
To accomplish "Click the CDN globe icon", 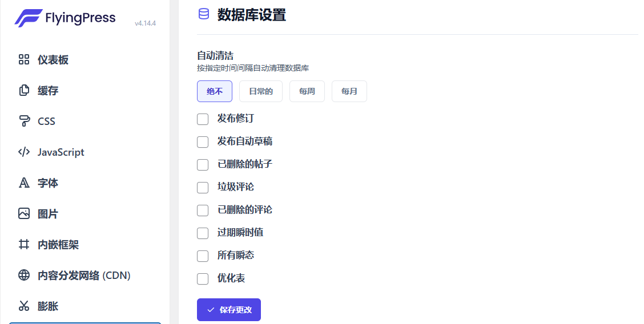I will pyautogui.click(x=24, y=276).
